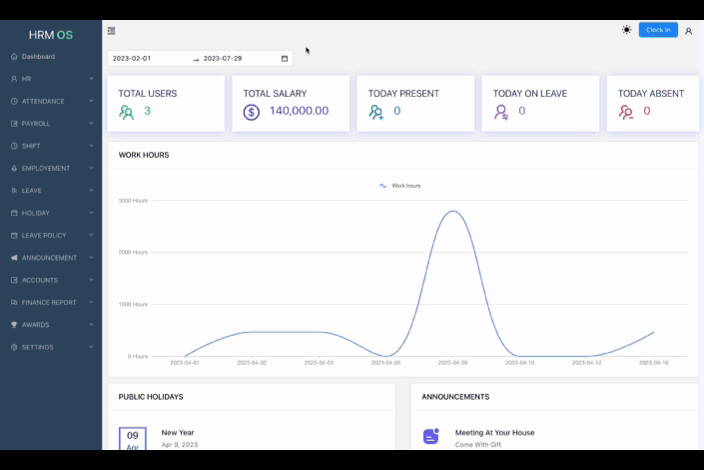Viewport: 704px width, 470px height.
Task: Open Meeting At Your House announcement
Action: 495,433
